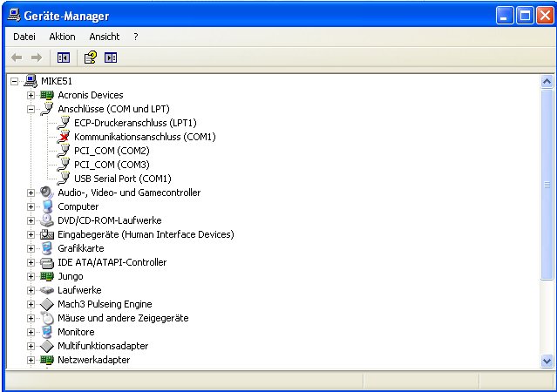
Task: Click the DVD/CD-ROM disc drive icon
Action: (47, 220)
